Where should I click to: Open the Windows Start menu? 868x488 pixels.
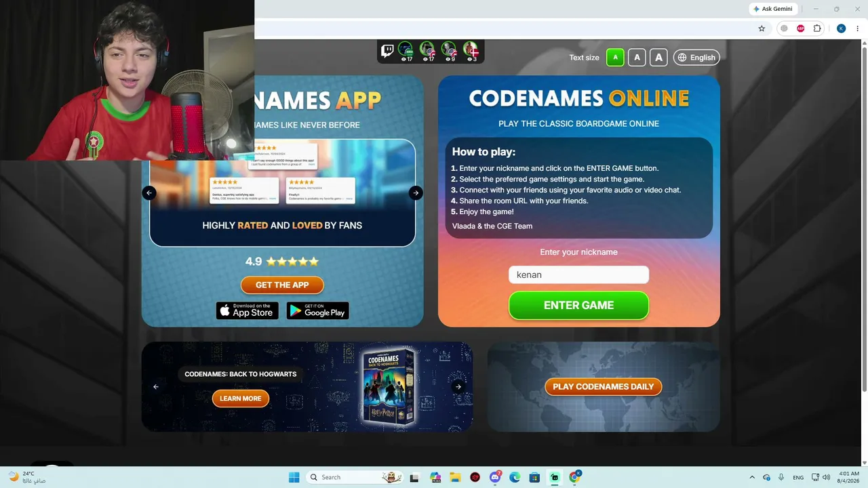tap(294, 477)
